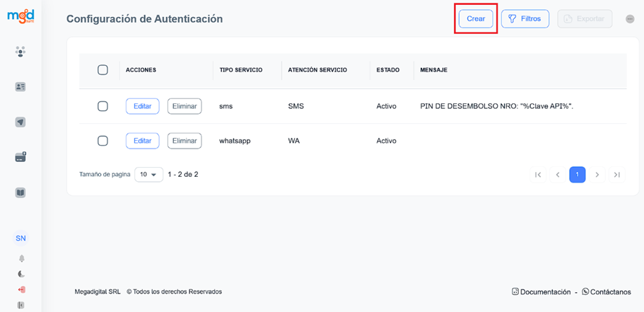Collapse the sidebar with bottom arrow icon
Image resolution: width=644 pixels, height=312 pixels.
click(21, 305)
